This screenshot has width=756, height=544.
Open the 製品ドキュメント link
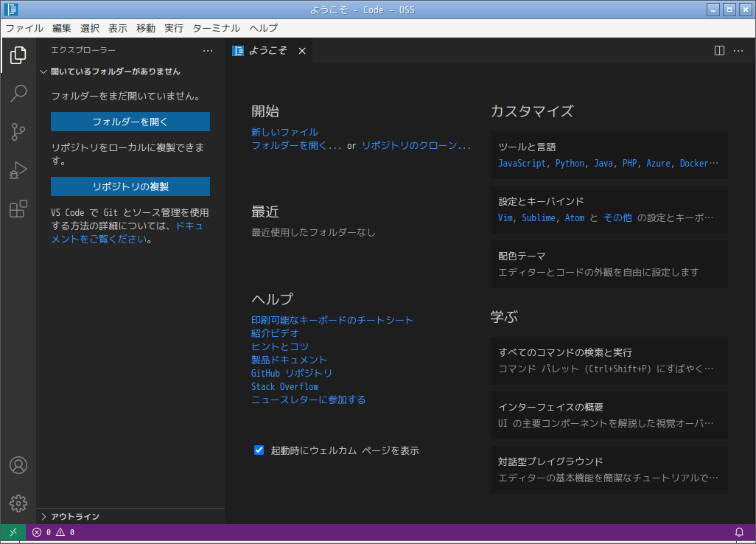[x=289, y=360]
